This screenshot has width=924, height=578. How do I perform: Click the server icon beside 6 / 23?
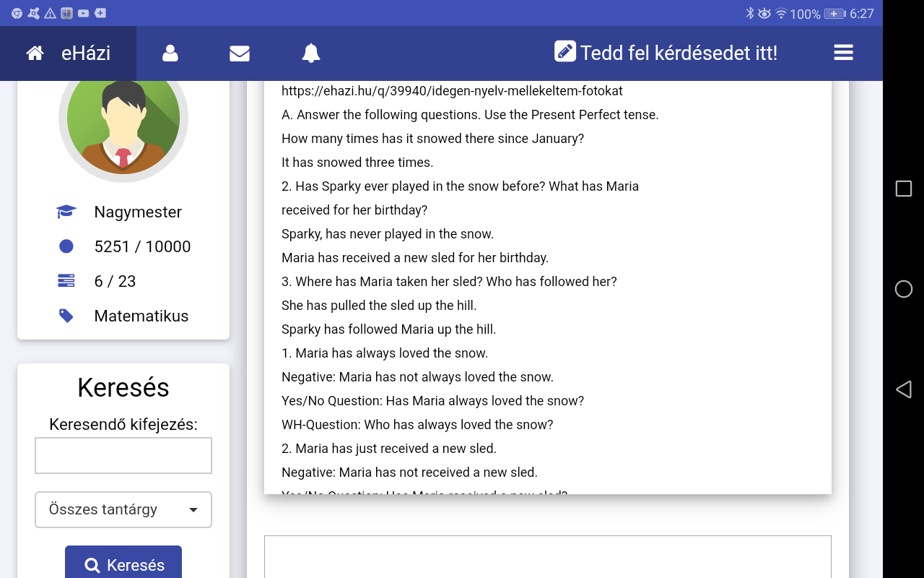click(66, 281)
